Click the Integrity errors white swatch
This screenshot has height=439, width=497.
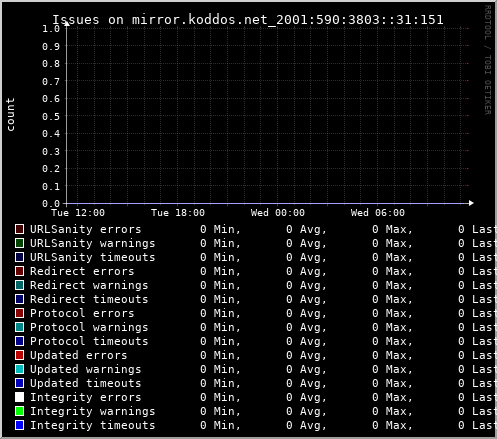[19, 397]
